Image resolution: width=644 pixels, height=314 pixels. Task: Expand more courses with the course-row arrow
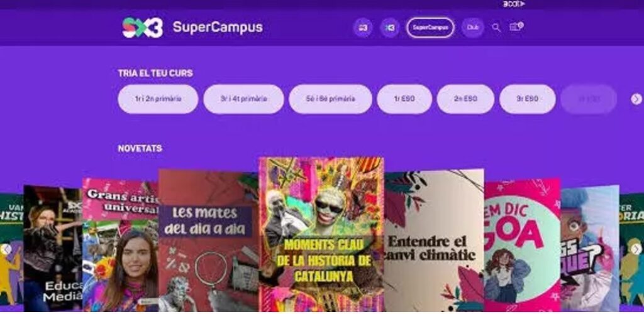click(x=636, y=99)
